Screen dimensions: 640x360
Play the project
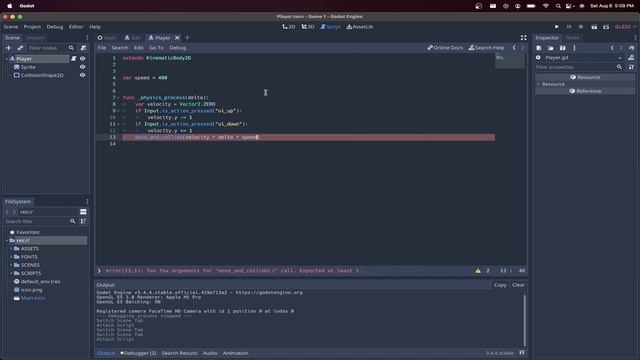click(x=557, y=27)
